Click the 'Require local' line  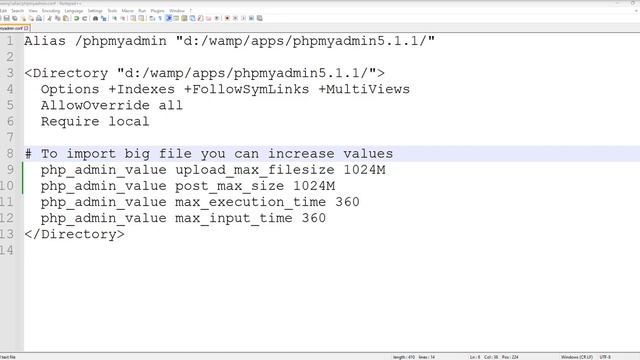pyautogui.click(x=95, y=121)
